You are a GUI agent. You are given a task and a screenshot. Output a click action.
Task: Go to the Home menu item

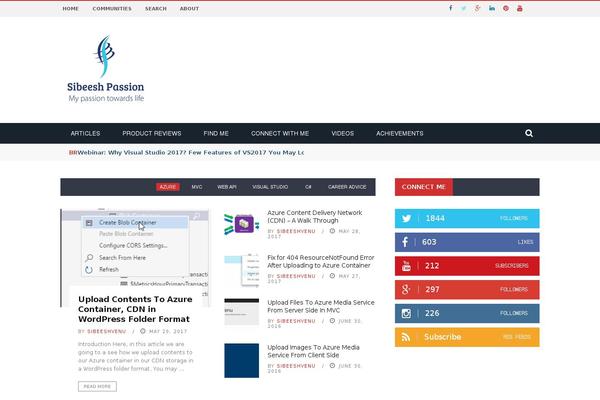pyautogui.click(x=70, y=8)
